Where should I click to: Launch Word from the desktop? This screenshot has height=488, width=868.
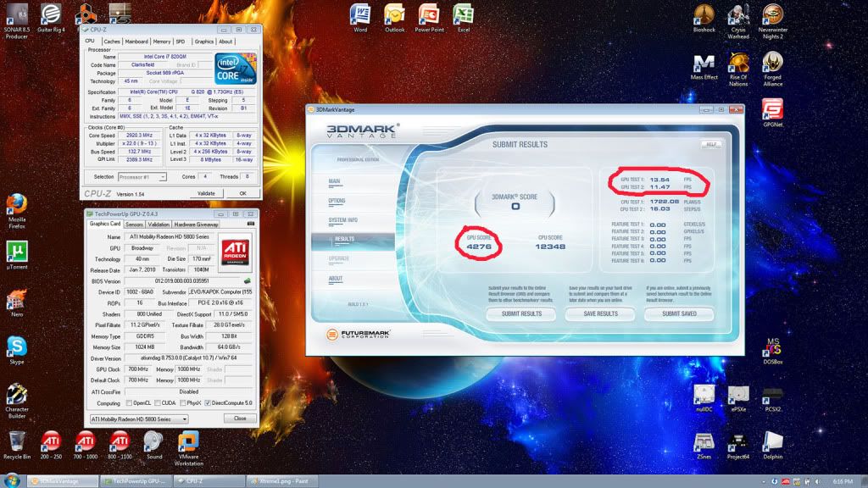360,19
